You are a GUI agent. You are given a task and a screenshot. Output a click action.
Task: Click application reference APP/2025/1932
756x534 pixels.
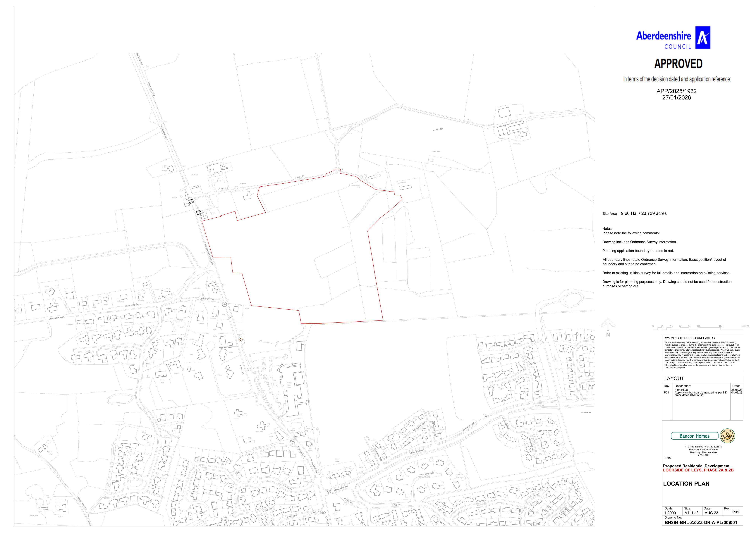(676, 91)
